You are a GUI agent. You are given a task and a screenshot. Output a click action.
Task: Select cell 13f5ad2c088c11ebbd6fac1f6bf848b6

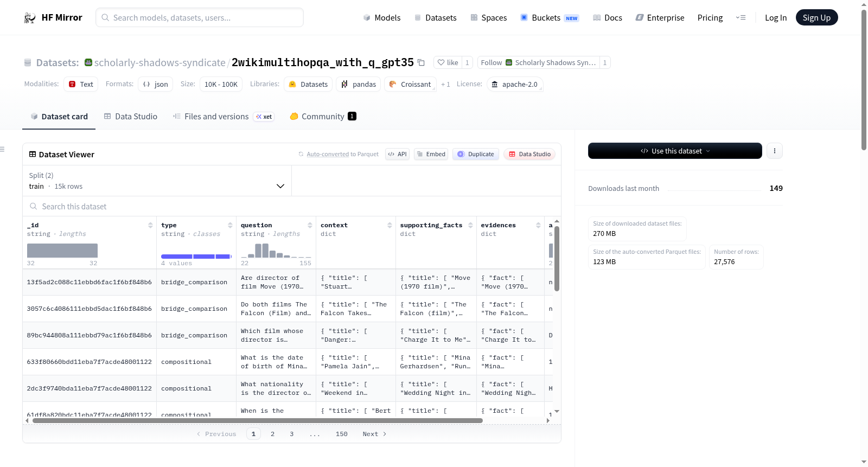89,282
